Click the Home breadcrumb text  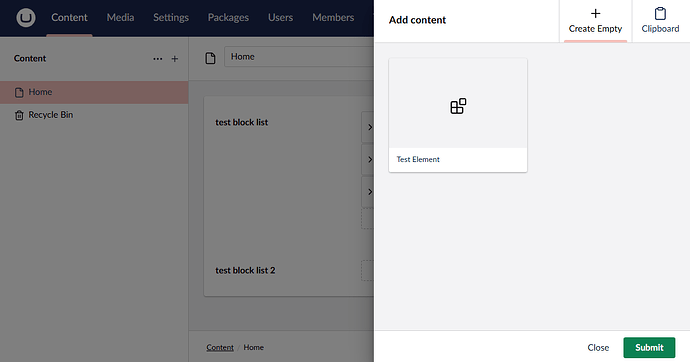pyautogui.click(x=254, y=347)
